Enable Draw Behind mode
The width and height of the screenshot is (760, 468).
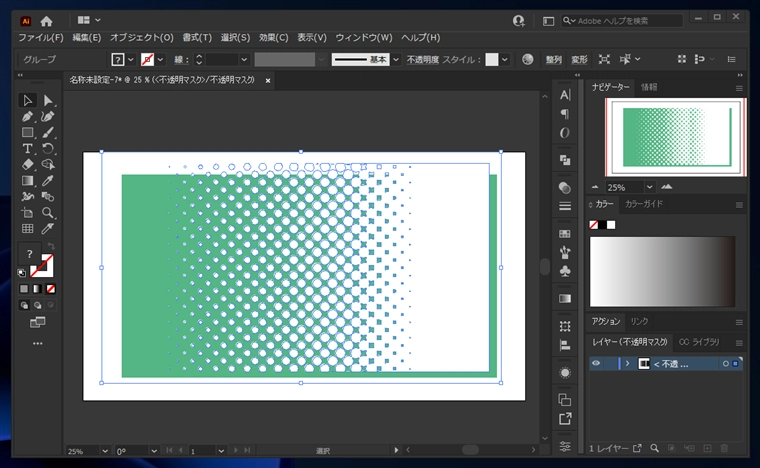tap(37, 305)
